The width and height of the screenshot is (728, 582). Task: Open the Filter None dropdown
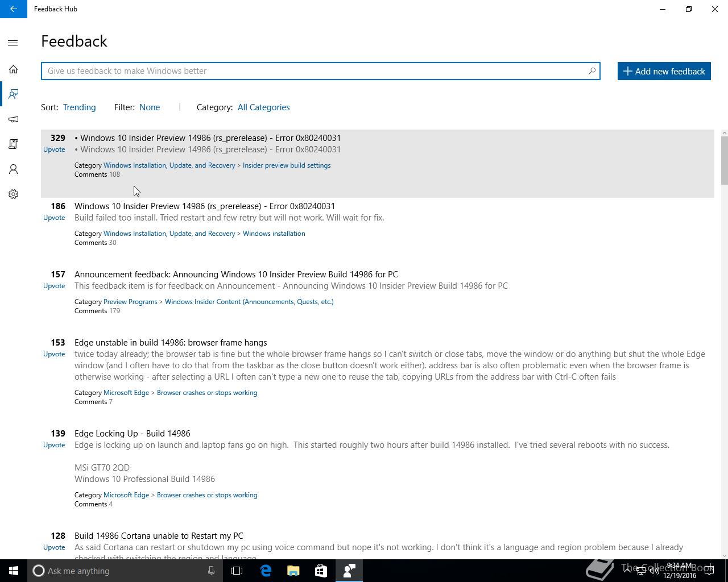[x=150, y=107]
